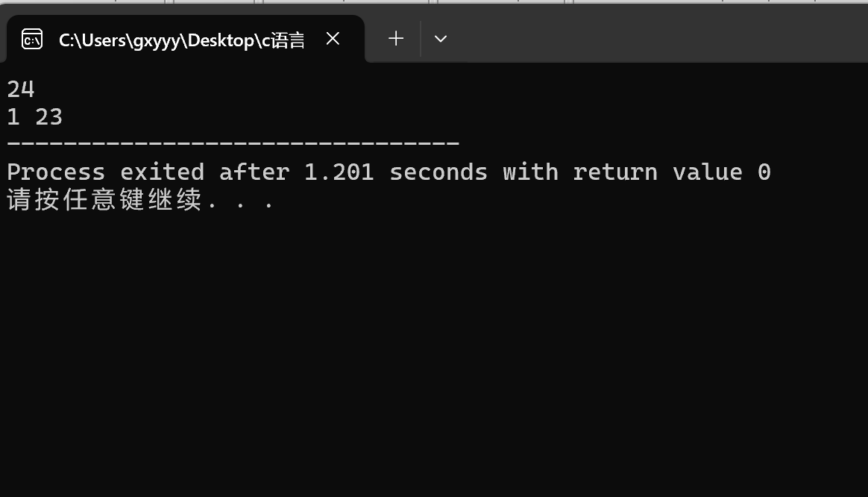Click the dashed separator line
Viewport: 868px width, 497px height.
(x=233, y=143)
